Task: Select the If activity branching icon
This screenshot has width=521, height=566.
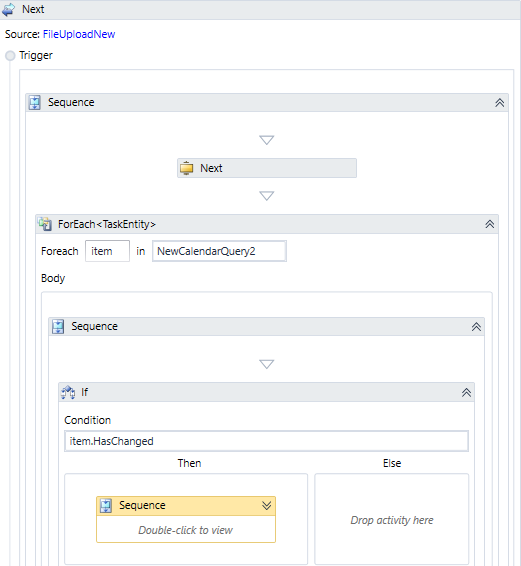Action: tap(68, 392)
